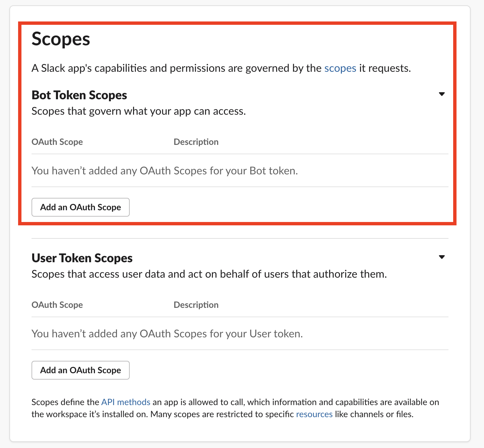Image resolution: width=484 pixels, height=448 pixels.
Task: Click the OAuth Scope column header under User Token Scopes
Action: point(57,304)
